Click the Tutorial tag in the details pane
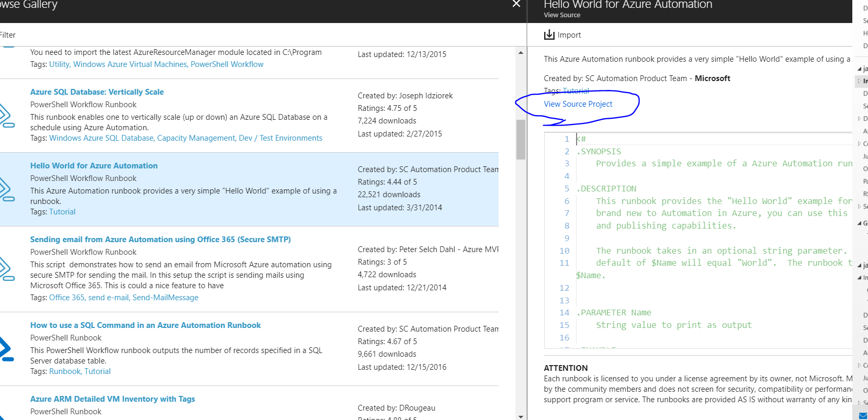This screenshot has height=420, width=868. 576,91
